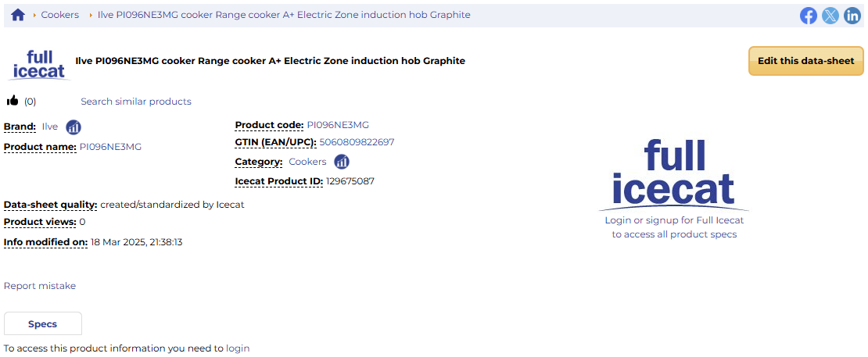Viewport: 868px width, 357px height.
Task: Share on Facebook icon
Action: coord(809,16)
